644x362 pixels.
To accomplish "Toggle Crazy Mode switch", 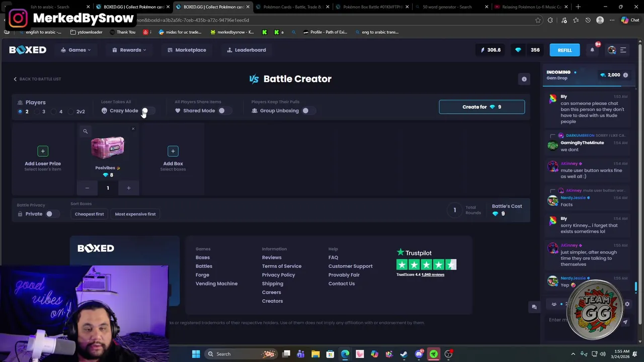I will pos(148,111).
